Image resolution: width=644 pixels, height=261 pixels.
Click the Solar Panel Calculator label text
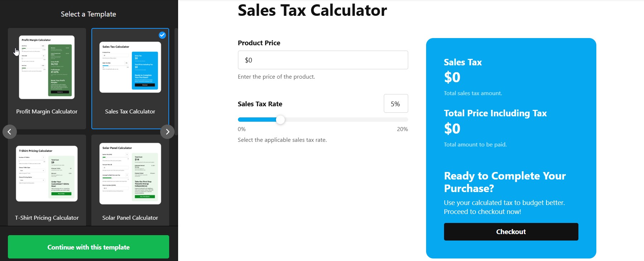(130, 218)
